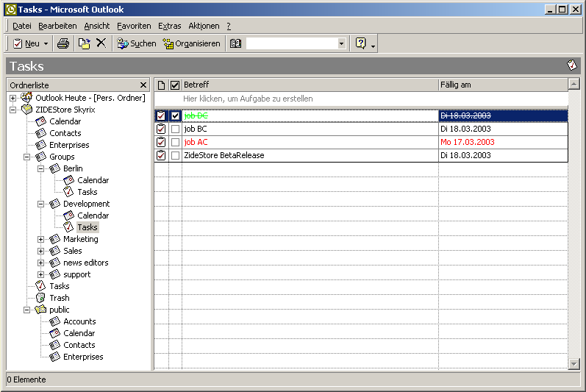Screen dimensions: 586x392
Task: Select the top-level Enterprises folder icon
Action: (40, 145)
